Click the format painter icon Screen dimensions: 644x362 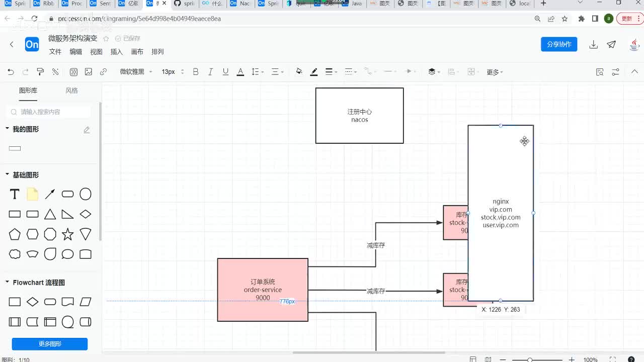coord(41,72)
